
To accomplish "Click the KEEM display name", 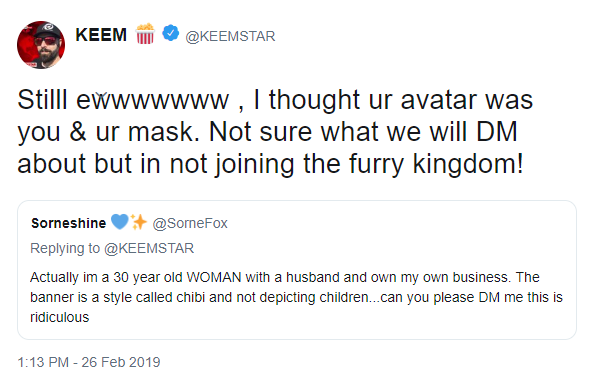I will tap(101, 35).
